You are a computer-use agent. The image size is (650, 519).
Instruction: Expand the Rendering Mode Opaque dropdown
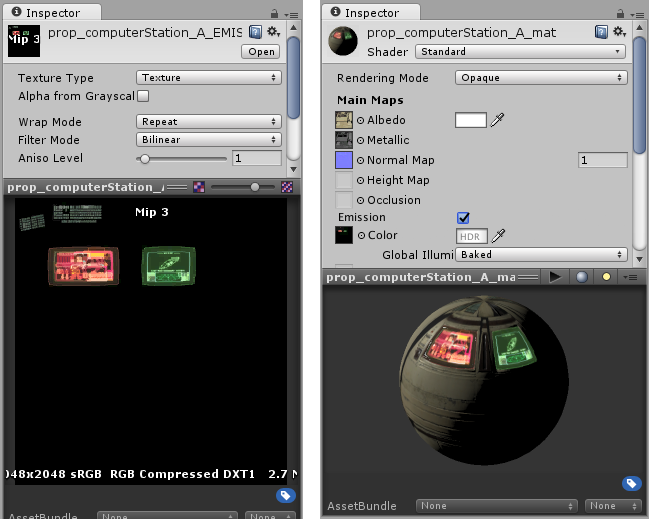point(541,78)
